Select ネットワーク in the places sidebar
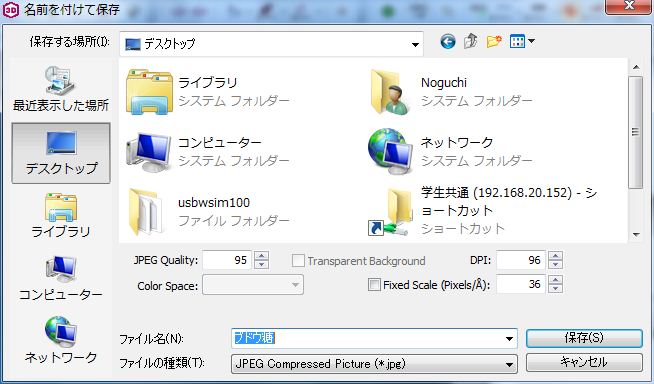The width and height of the screenshot is (654, 384). [x=61, y=341]
